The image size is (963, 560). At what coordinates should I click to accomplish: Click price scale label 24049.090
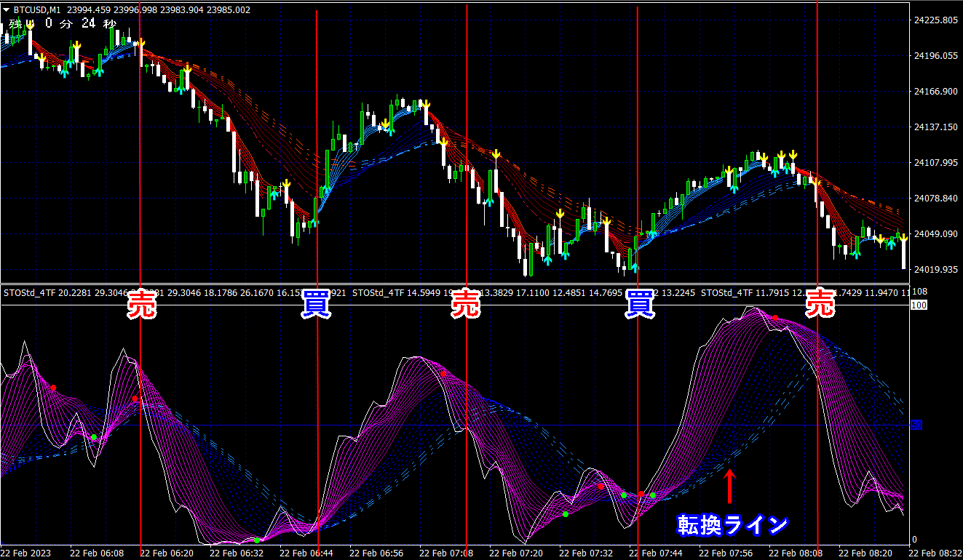click(x=935, y=233)
